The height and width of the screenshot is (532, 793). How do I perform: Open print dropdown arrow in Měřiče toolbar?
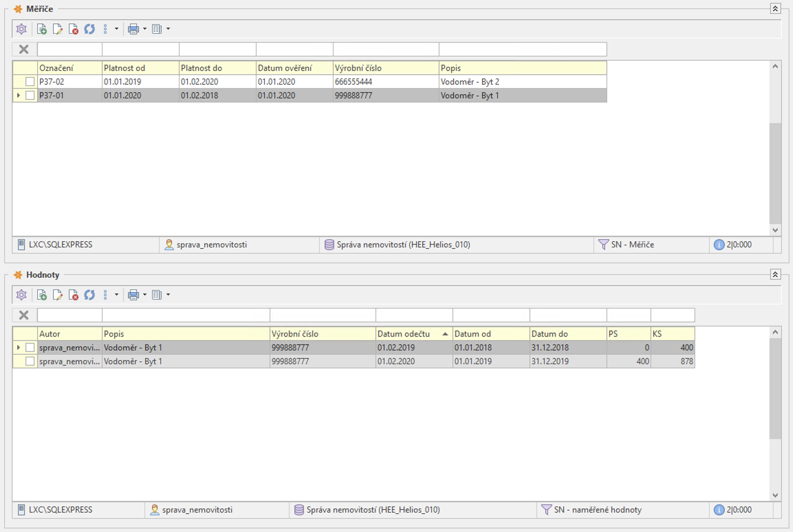coord(145,29)
